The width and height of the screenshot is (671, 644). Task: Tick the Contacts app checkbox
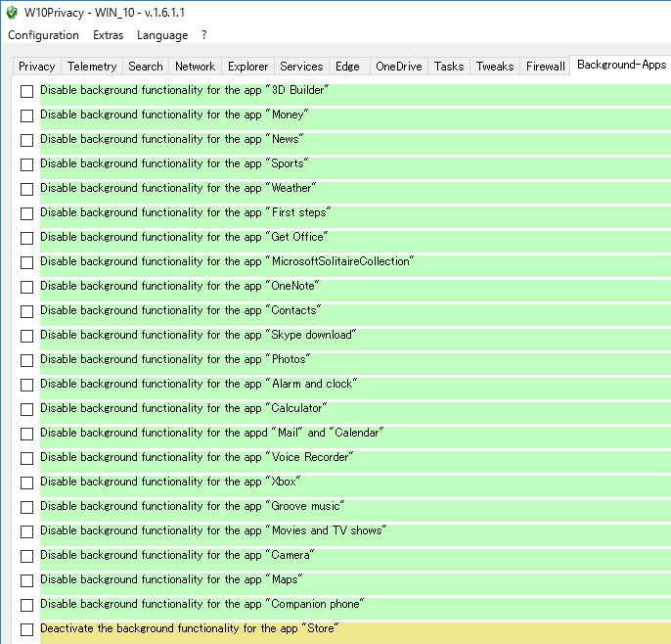pos(26,311)
